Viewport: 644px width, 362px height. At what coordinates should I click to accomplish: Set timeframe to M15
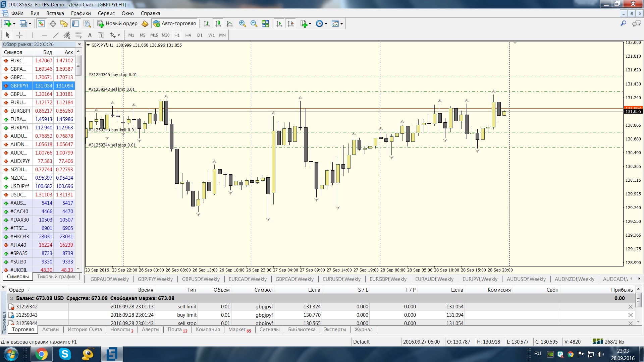(154, 35)
